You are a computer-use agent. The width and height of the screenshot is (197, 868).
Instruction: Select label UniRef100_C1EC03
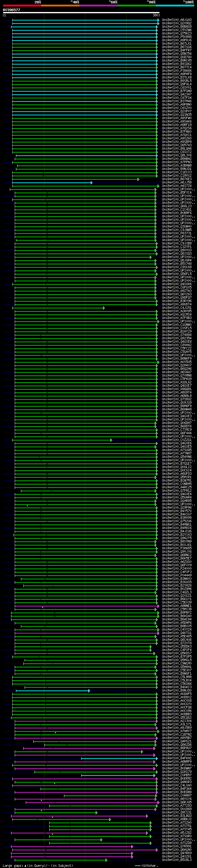pyautogui.click(x=177, y=172)
